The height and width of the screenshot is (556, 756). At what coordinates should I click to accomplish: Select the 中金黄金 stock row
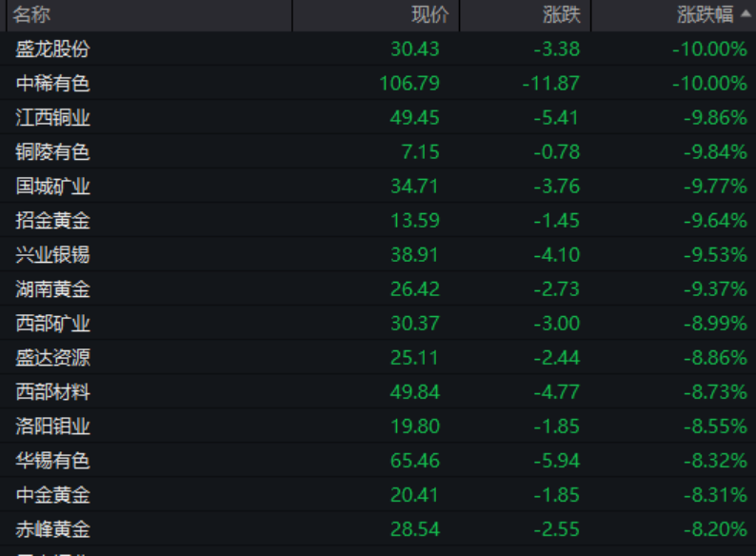click(378, 495)
